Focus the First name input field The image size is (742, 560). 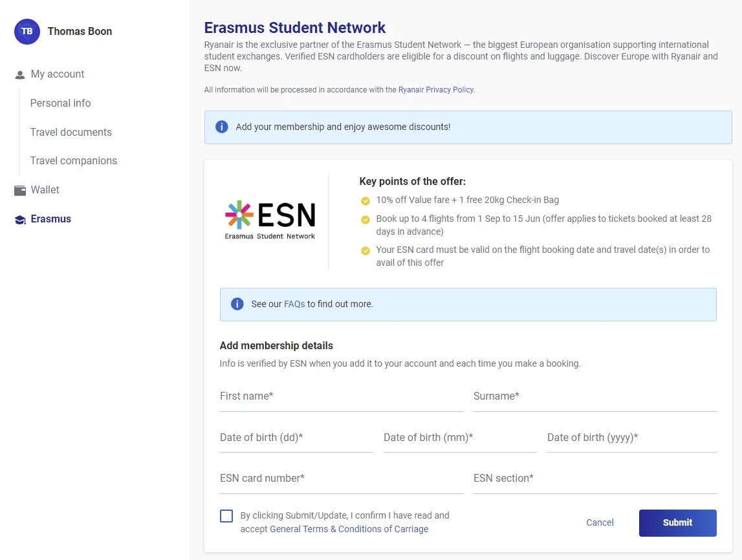[341, 396]
